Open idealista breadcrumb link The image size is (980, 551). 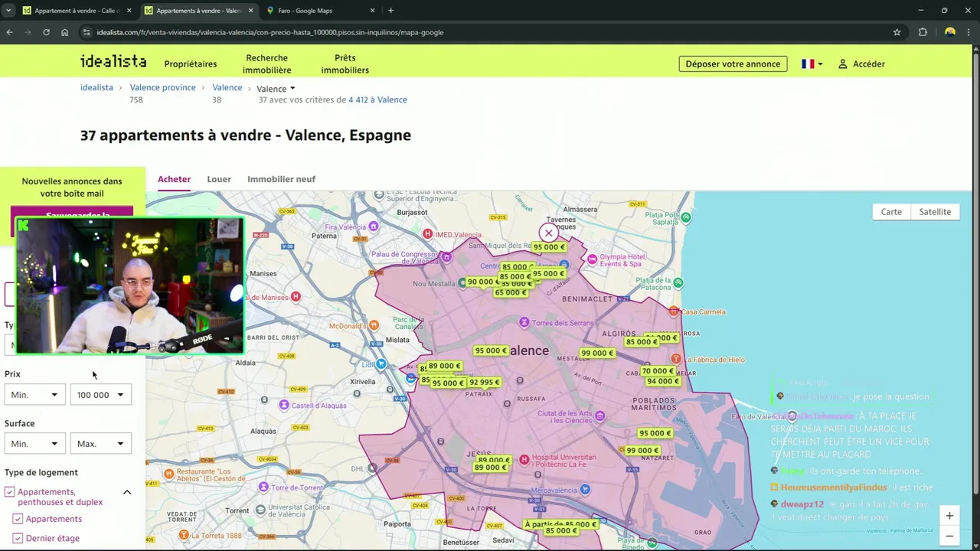96,88
